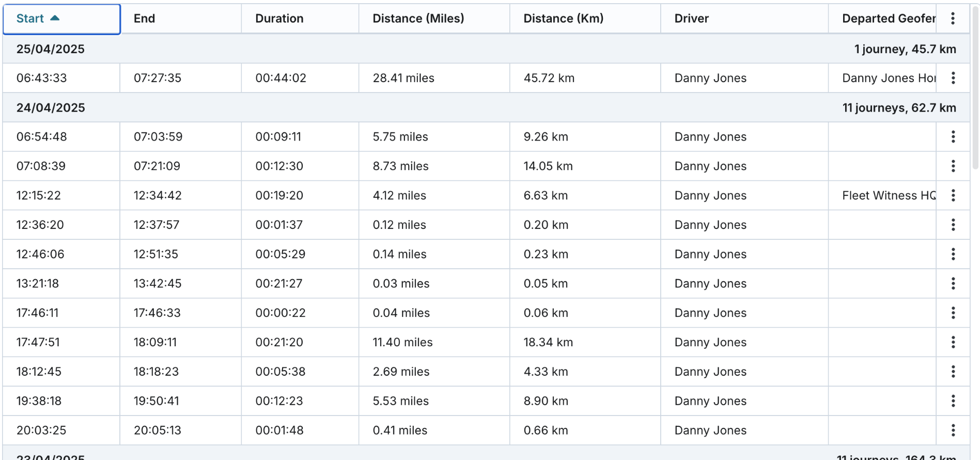Open row menu for 19:38:18 journey
This screenshot has height=460, width=980.
pyautogui.click(x=953, y=401)
